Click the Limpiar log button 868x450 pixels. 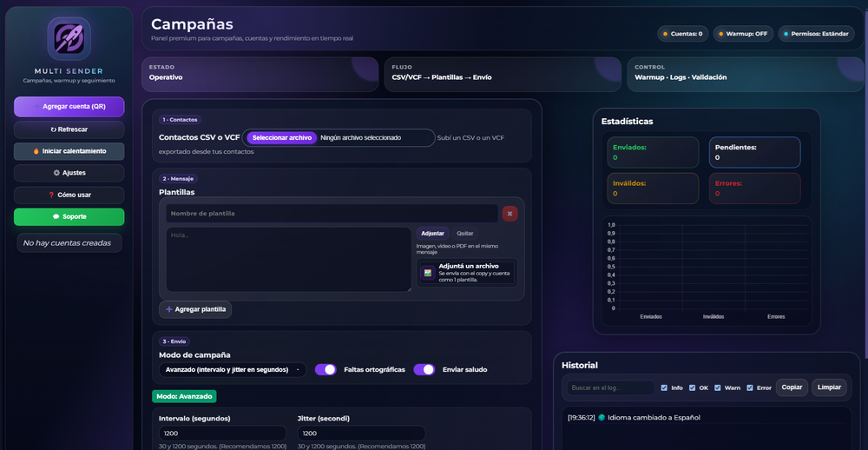[x=829, y=387]
